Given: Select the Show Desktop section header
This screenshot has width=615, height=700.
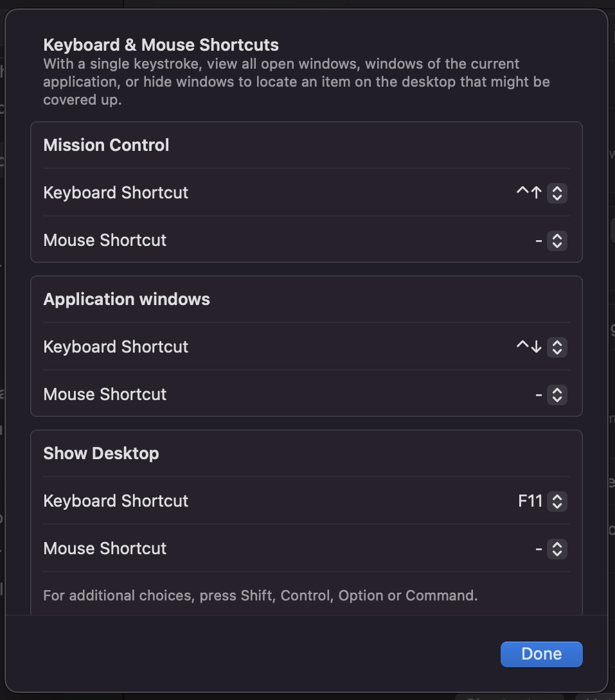Looking at the screenshot, I should point(101,453).
